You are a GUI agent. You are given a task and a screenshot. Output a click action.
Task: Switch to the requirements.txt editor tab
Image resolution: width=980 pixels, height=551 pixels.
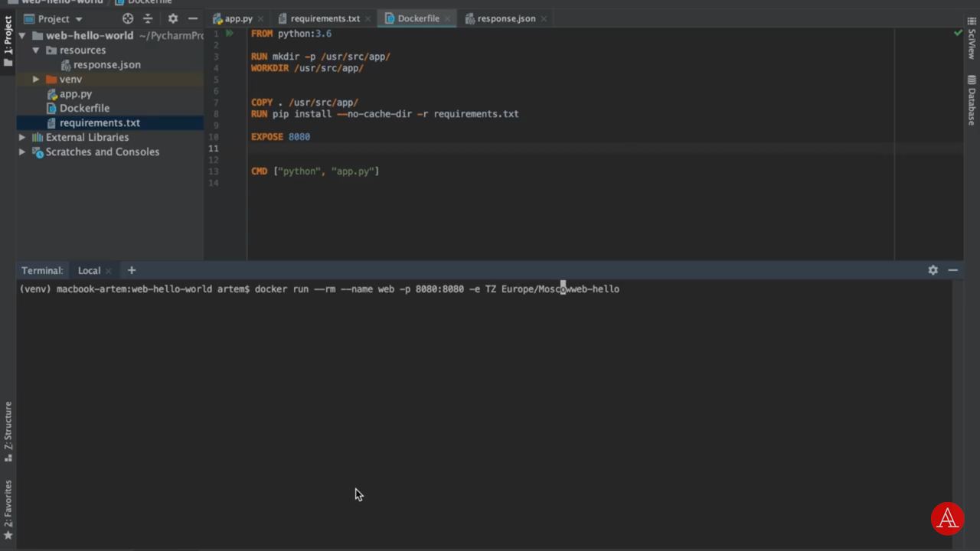(x=325, y=18)
